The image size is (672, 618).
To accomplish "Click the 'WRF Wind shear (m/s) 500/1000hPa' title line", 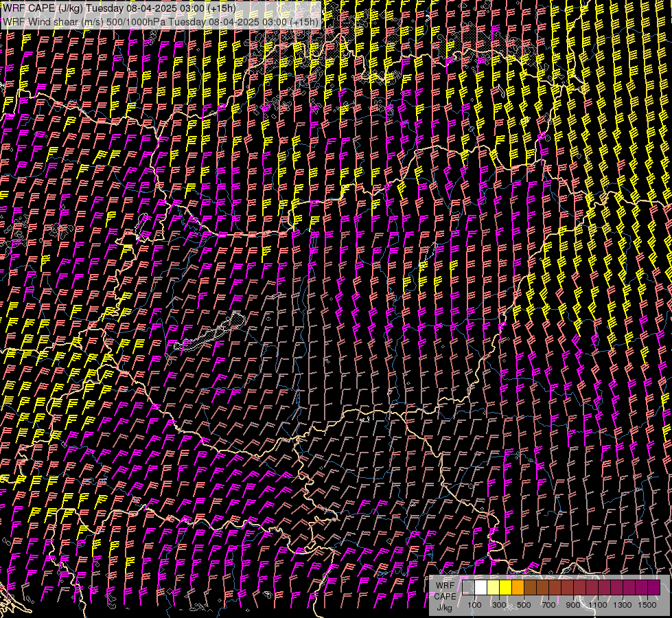I will pos(161,22).
